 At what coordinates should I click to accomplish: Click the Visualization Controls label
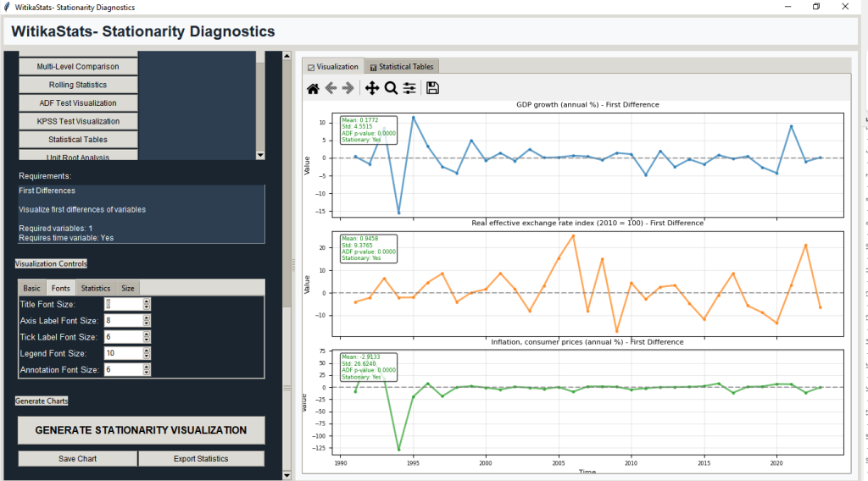point(51,263)
